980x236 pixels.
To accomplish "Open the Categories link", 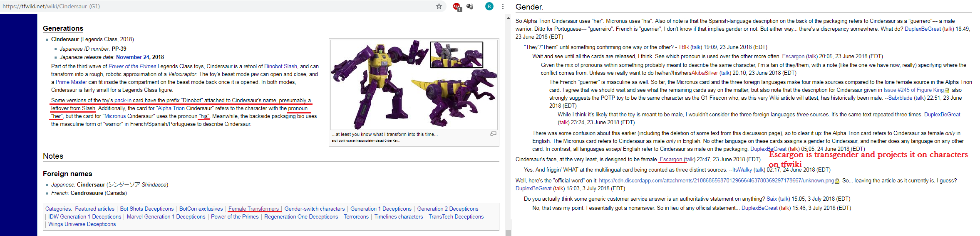I will [x=58, y=209].
